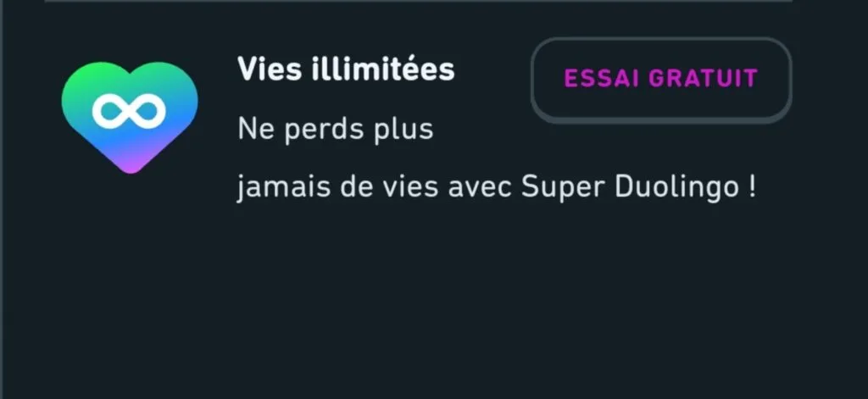Select the word 'Vies' in the heading
868x399 pixels.
[270, 69]
